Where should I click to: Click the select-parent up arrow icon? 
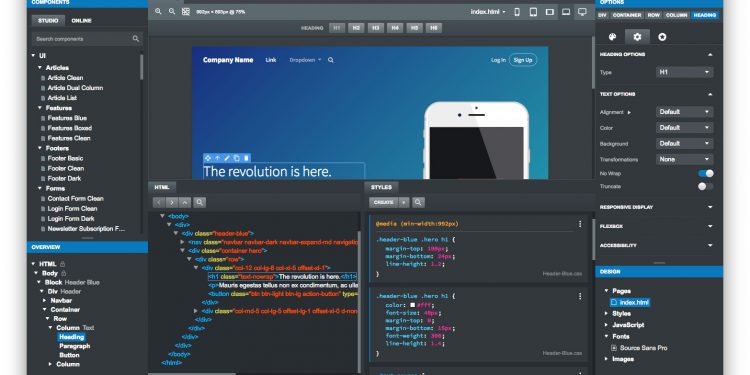tap(217, 158)
